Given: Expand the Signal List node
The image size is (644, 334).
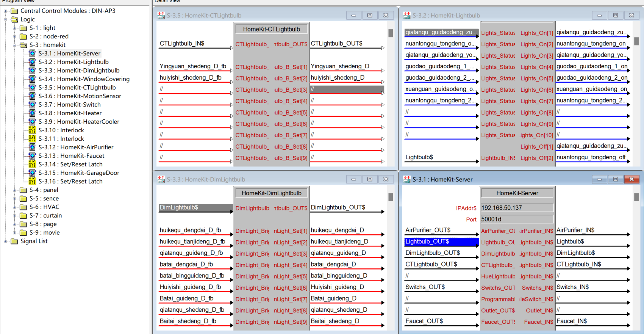Looking at the screenshot, I should pos(6,241).
